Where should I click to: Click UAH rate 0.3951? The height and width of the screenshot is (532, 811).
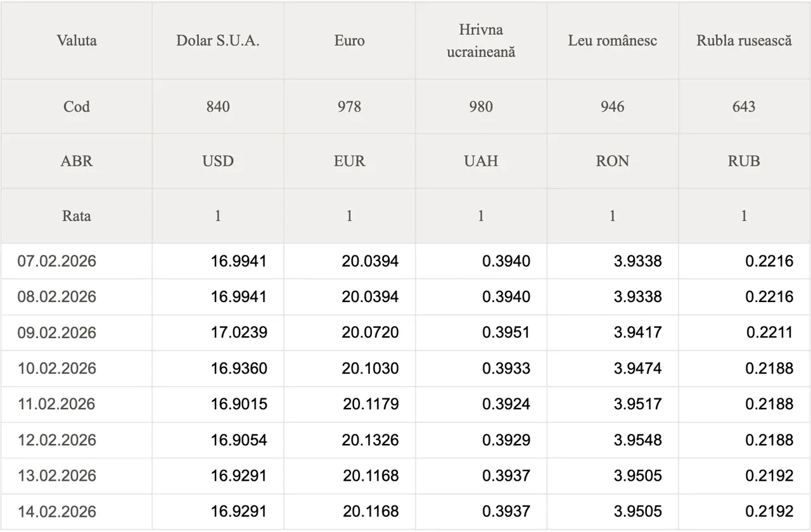point(506,332)
